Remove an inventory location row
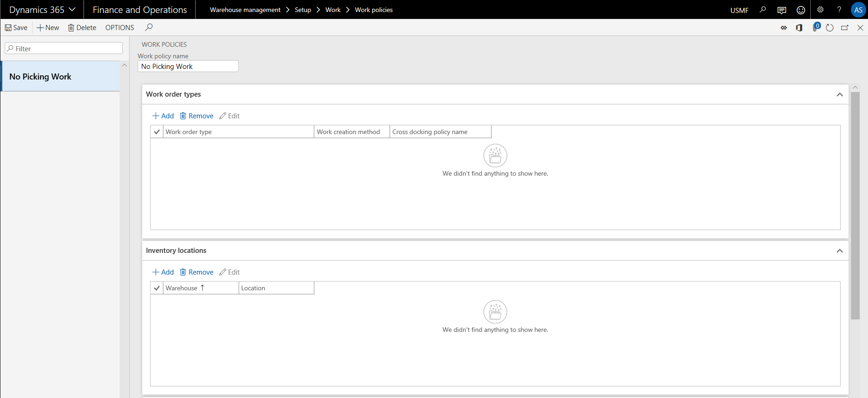Viewport: 868px width, 398px height. click(x=197, y=272)
